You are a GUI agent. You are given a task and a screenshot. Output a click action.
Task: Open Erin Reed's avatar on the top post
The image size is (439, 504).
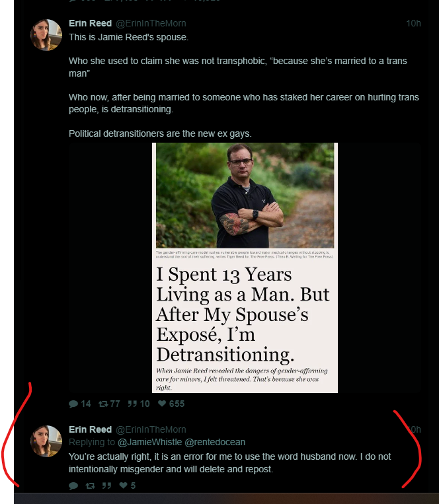(x=46, y=35)
